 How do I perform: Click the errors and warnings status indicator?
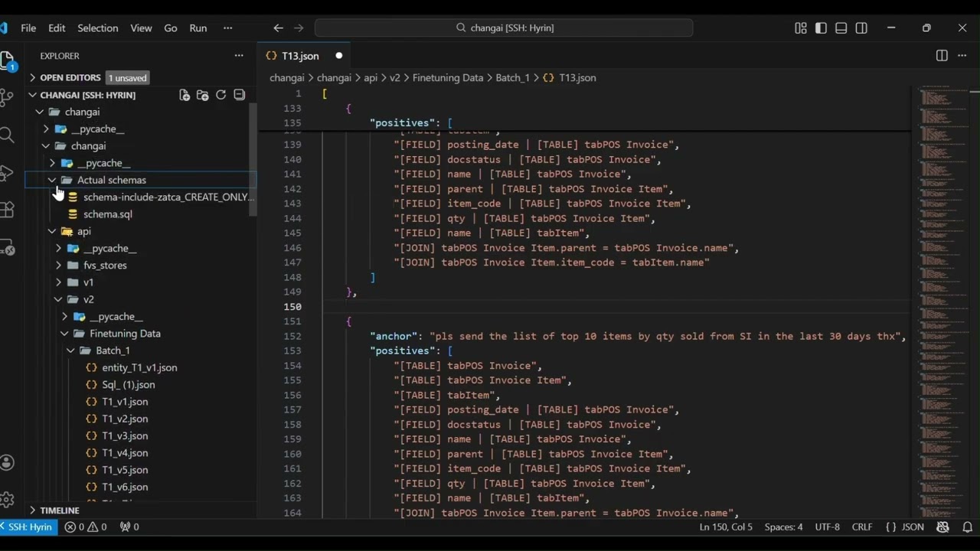click(x=86, y=527)
